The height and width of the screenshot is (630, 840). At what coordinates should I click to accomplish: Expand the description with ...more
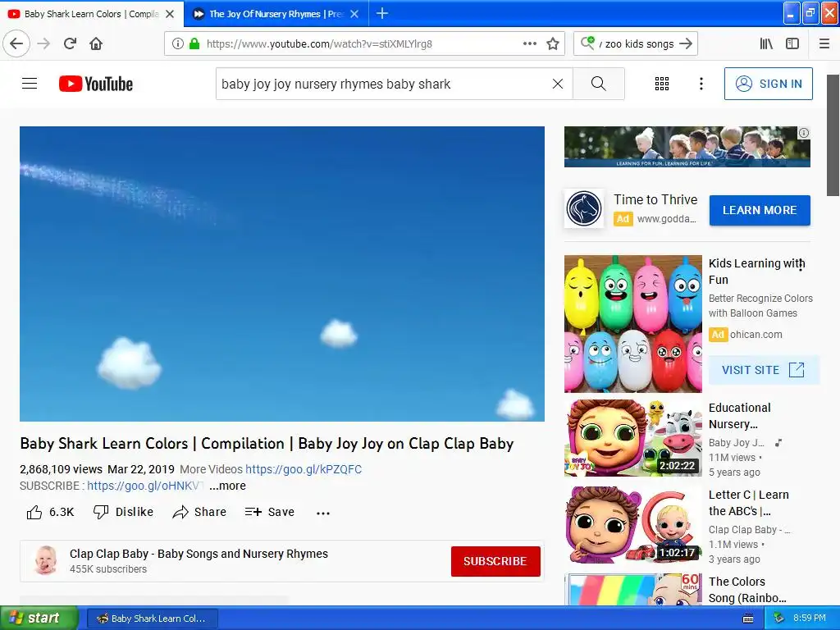pyautogui.click(x=227, y=486)
